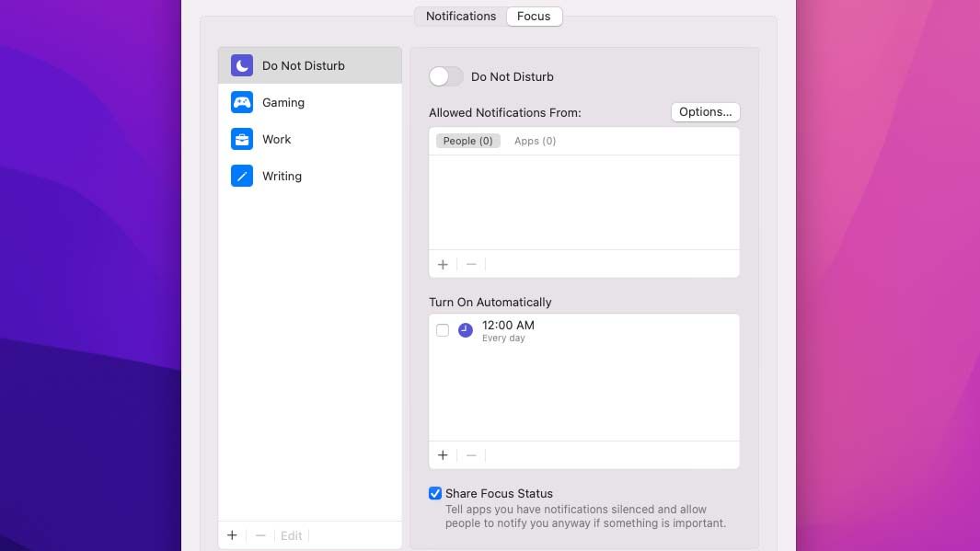
Task: Enable the 12:00 AM daily schedule
Action: [x=443, y=329]
